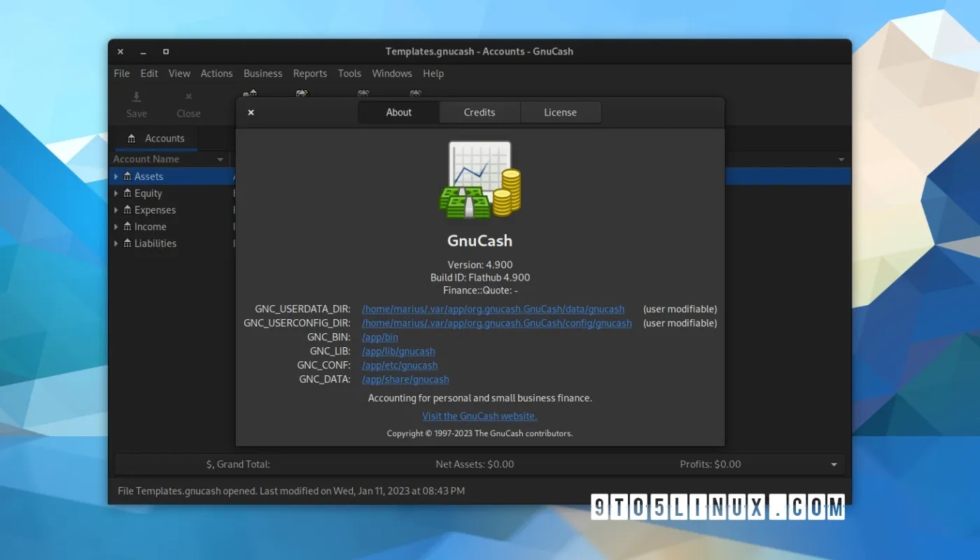Switch to the License tab

pos(560,113)
